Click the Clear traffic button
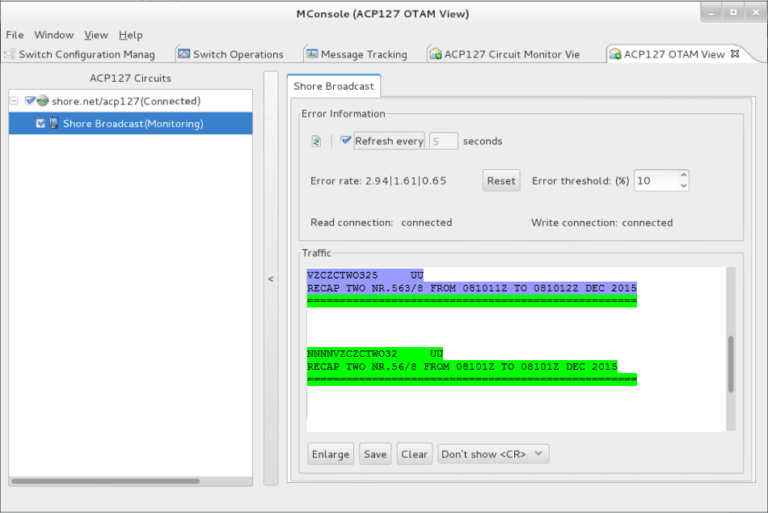Screen dimensions: 768x513 coord(414,454)
